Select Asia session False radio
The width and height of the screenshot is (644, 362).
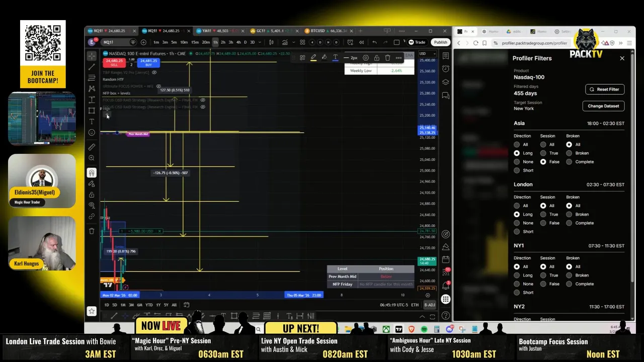coord(543,161)
